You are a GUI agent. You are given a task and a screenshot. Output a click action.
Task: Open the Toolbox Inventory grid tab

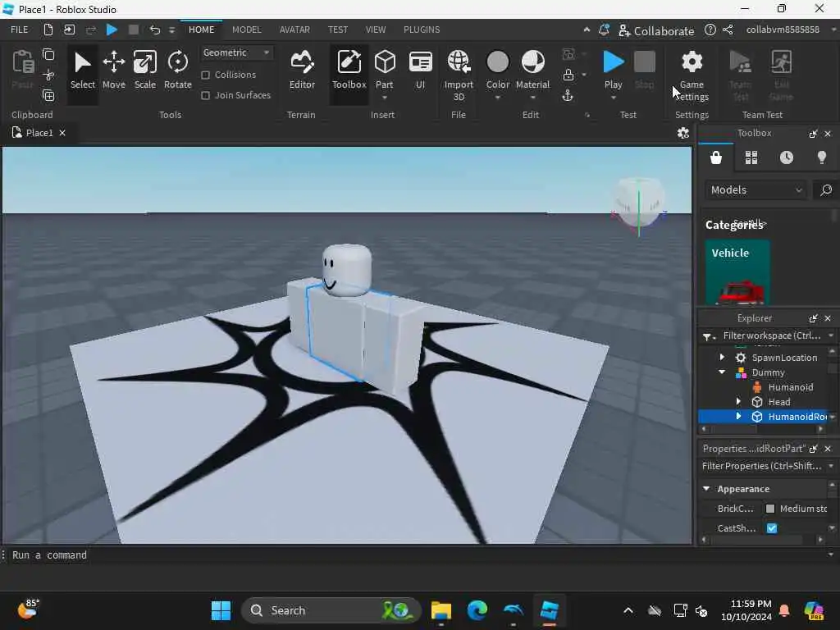click(x=751, y=157)
